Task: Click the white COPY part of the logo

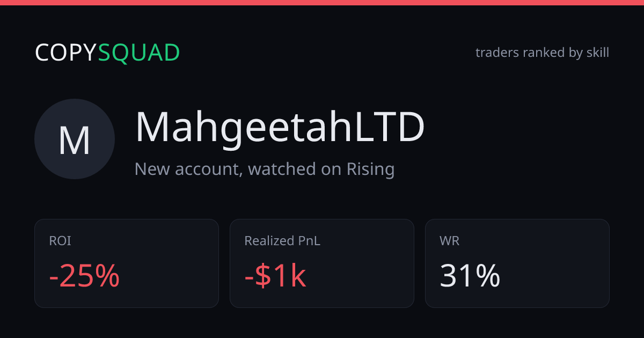Action: point(66,53)
